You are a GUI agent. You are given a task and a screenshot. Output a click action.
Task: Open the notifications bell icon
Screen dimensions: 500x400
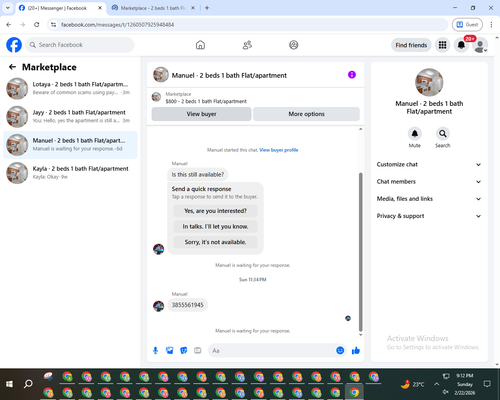coord(461,45)
